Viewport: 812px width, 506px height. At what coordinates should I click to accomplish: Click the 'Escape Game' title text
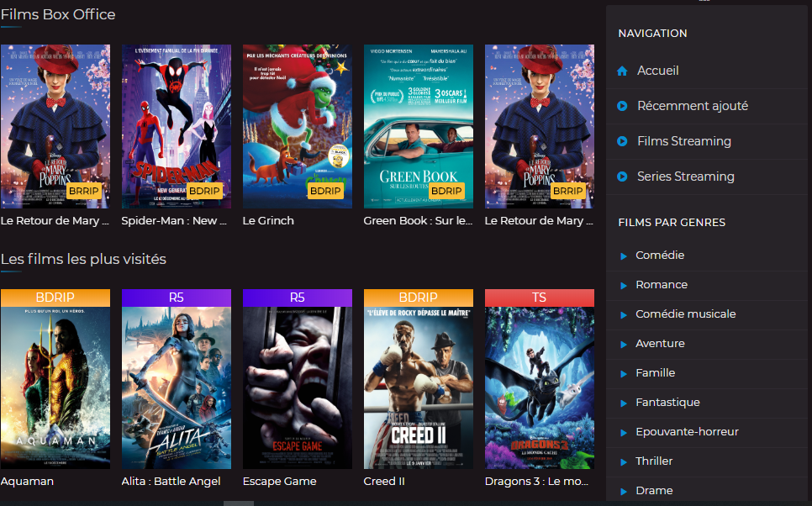(280, 481)
